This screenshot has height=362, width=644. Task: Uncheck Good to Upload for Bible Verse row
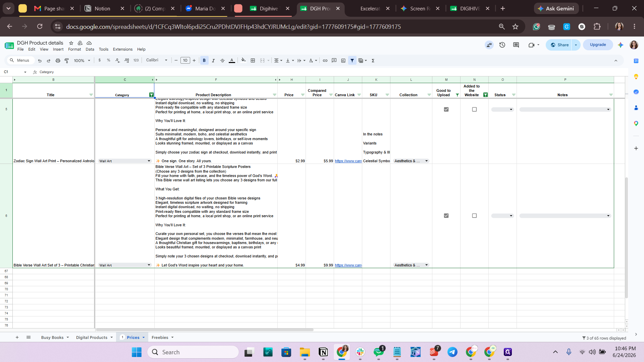(446, 216)
